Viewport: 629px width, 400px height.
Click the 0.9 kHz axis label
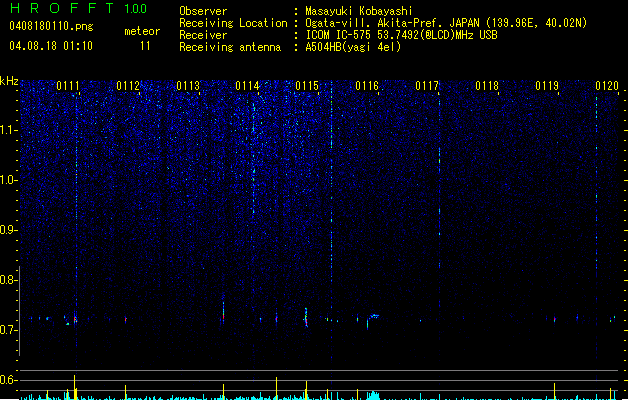pos(9,230)
